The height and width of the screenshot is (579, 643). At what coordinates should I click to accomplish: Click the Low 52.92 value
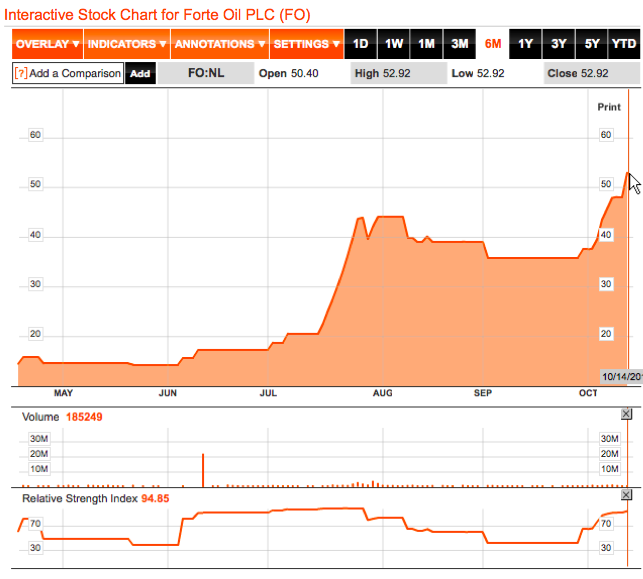tap(478, 73)
